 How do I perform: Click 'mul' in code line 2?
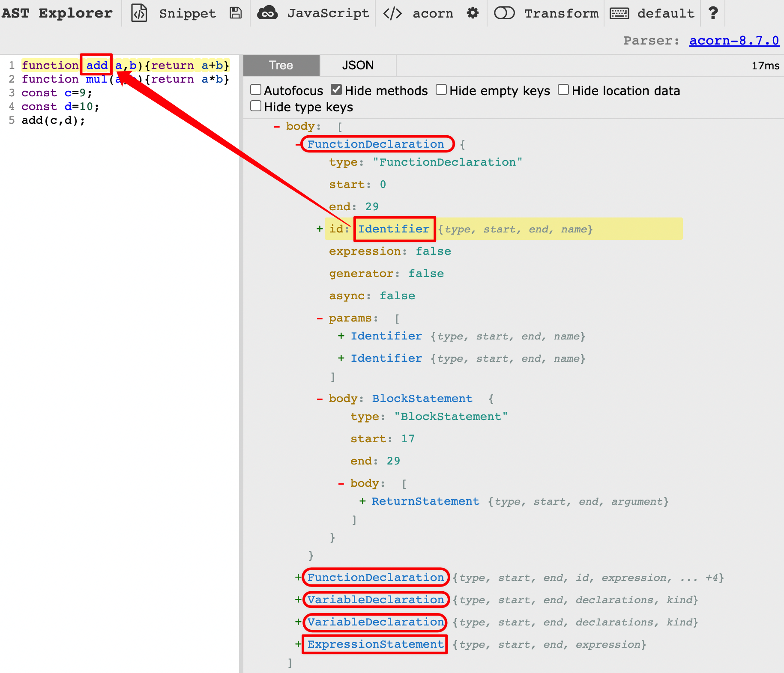pos(96,79)
